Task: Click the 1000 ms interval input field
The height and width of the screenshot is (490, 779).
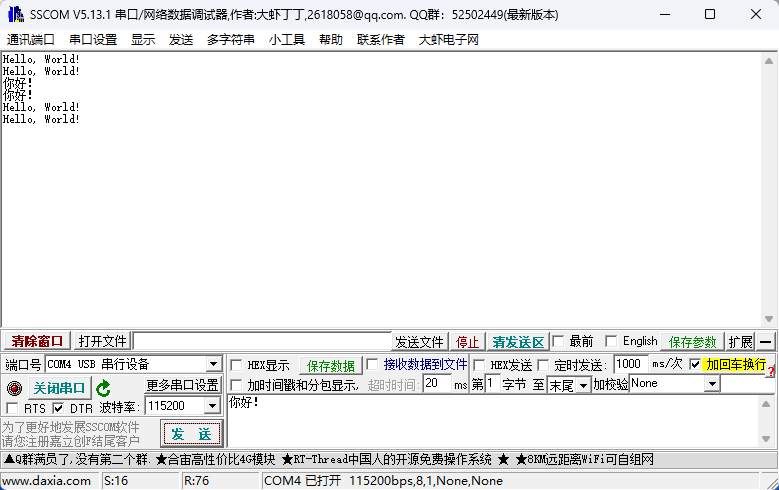Action: [x=629, y=364]
